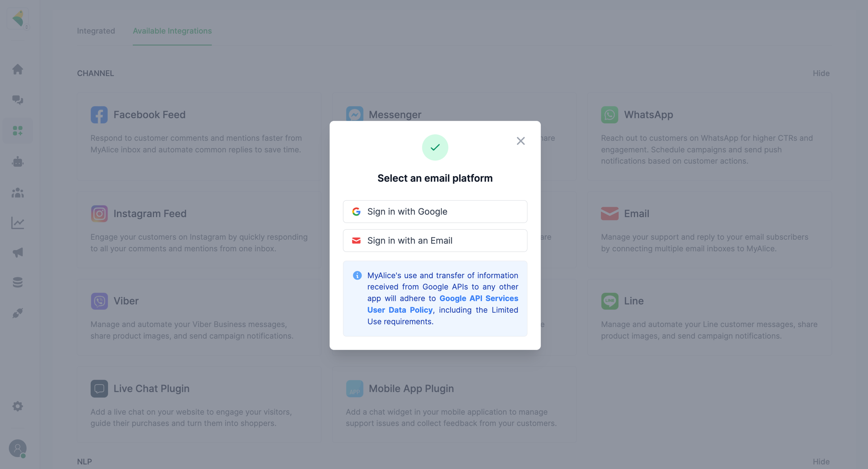The width and height of the screenshot is (868, 469).
Task: Open the Audience people icon
Action: (x=18, y=193)
